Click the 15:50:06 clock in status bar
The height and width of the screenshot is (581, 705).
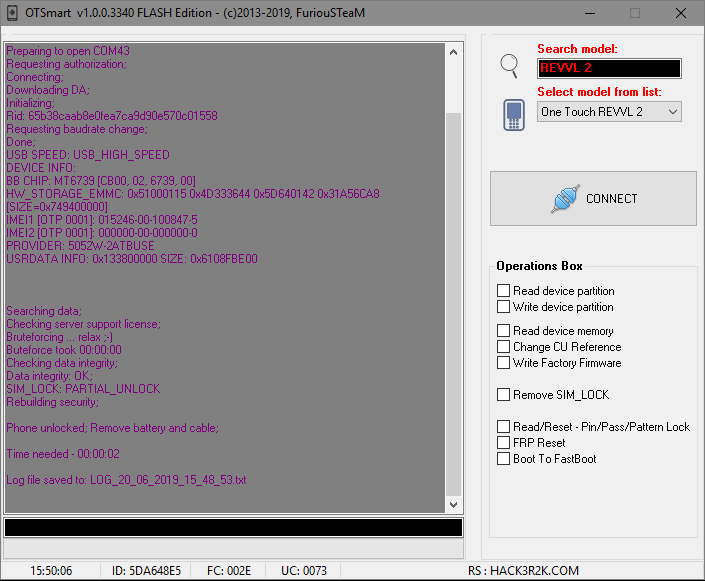[x=51, y=571]
